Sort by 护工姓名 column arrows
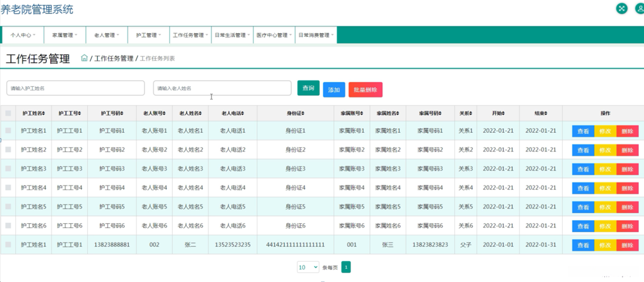The image size is (644, 282). (x=43, y=113)
